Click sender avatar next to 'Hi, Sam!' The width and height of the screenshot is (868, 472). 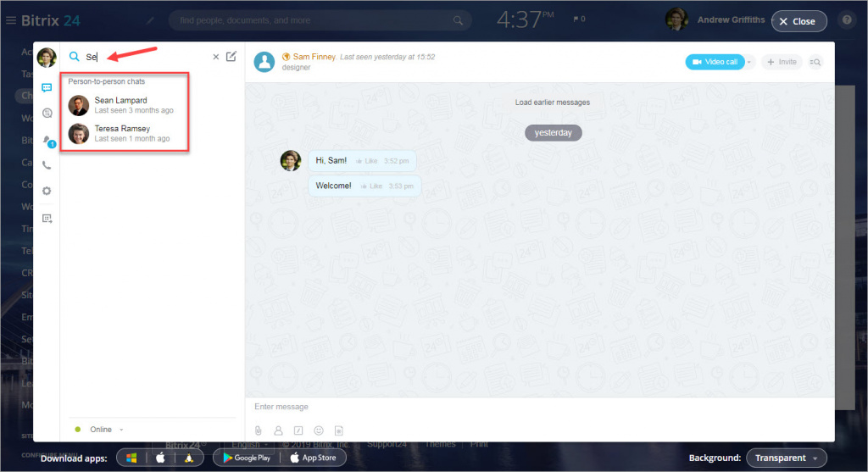[291, 160]
